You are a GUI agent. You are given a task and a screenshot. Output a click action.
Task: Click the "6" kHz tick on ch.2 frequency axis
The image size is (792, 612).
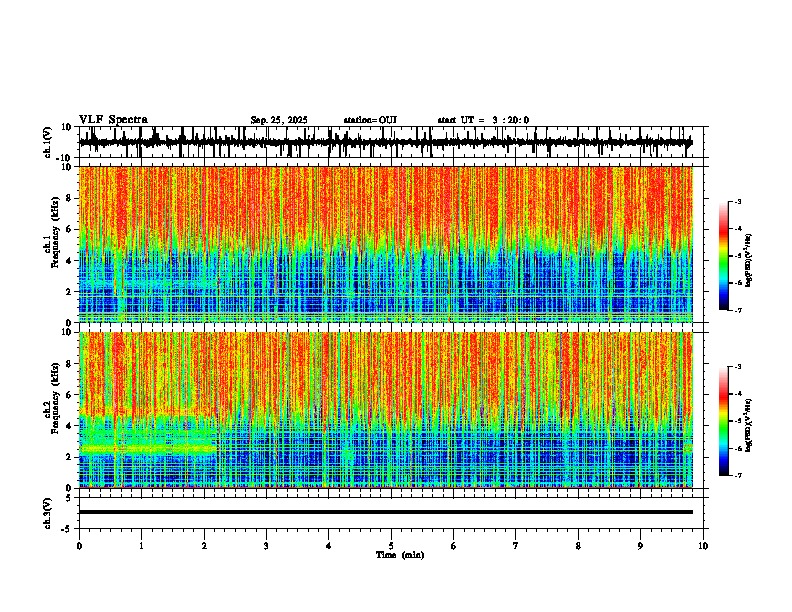click(x=70, y=395)
